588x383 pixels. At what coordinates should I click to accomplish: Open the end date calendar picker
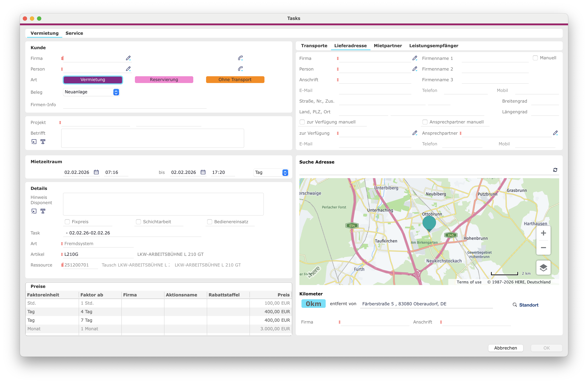[203, 172]
